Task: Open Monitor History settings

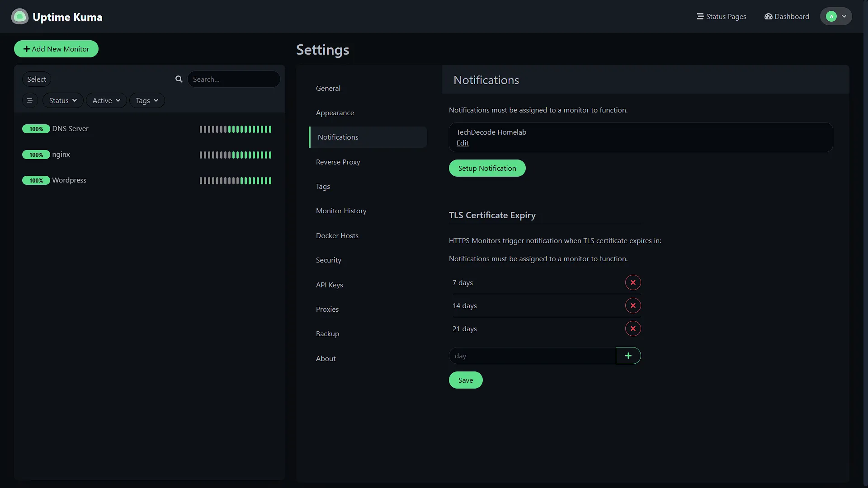Action: click(368, 211)
